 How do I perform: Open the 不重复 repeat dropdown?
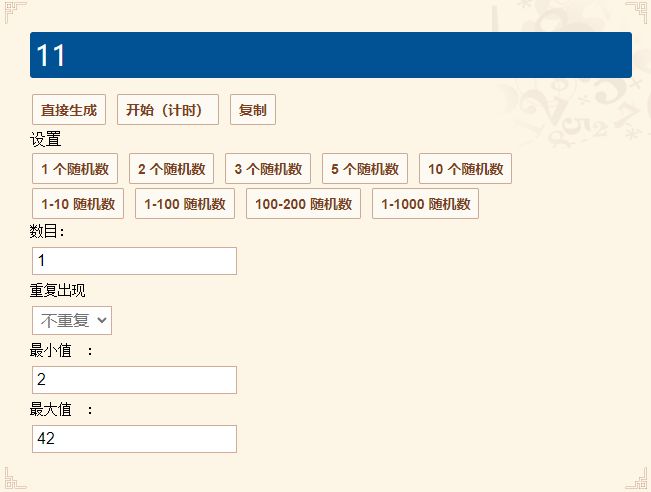click(72, 321)
